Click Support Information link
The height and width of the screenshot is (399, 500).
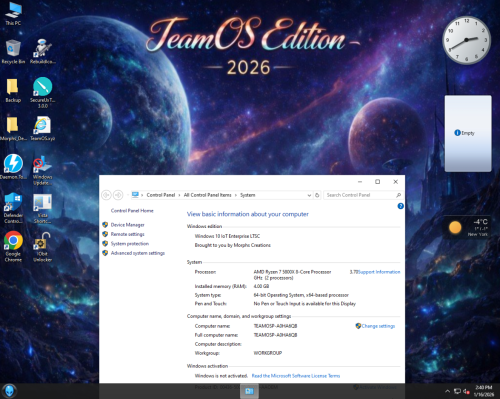379,272
